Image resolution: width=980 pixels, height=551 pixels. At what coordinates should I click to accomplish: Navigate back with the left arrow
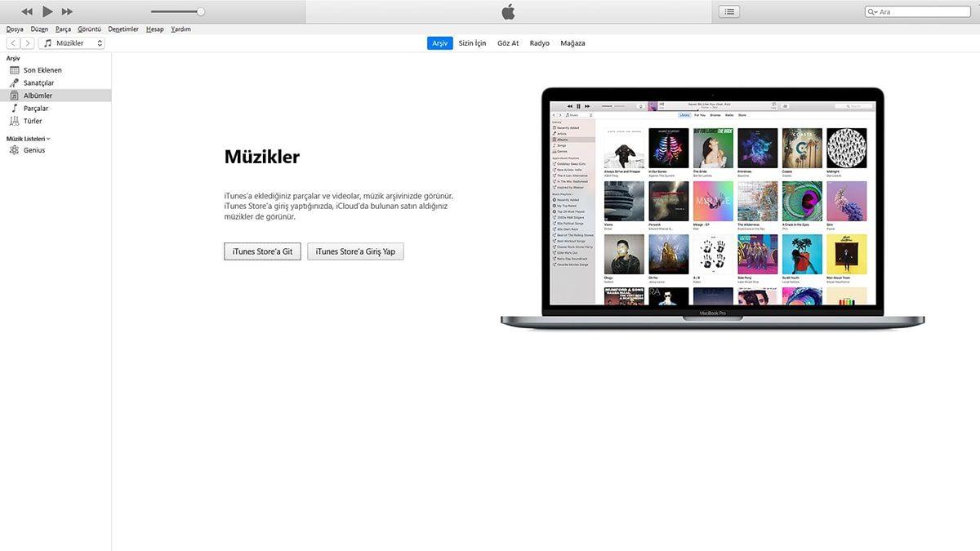[x=13, y=43]
